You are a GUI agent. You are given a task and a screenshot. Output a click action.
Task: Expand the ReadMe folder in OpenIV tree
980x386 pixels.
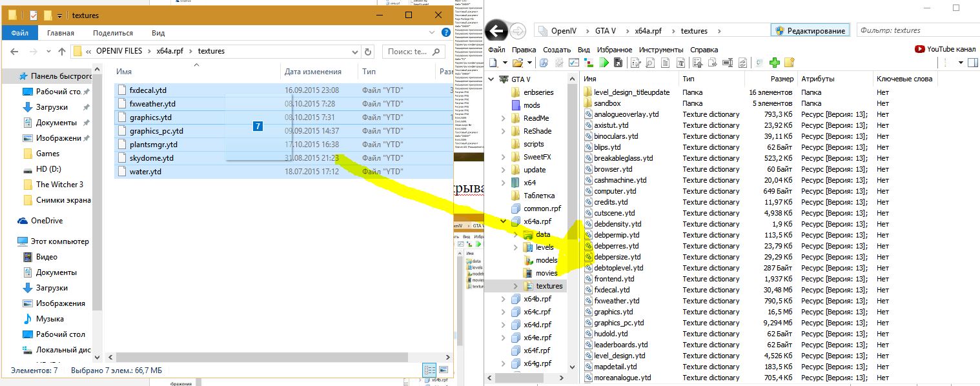pyautogui.click(x=504, y=118)
